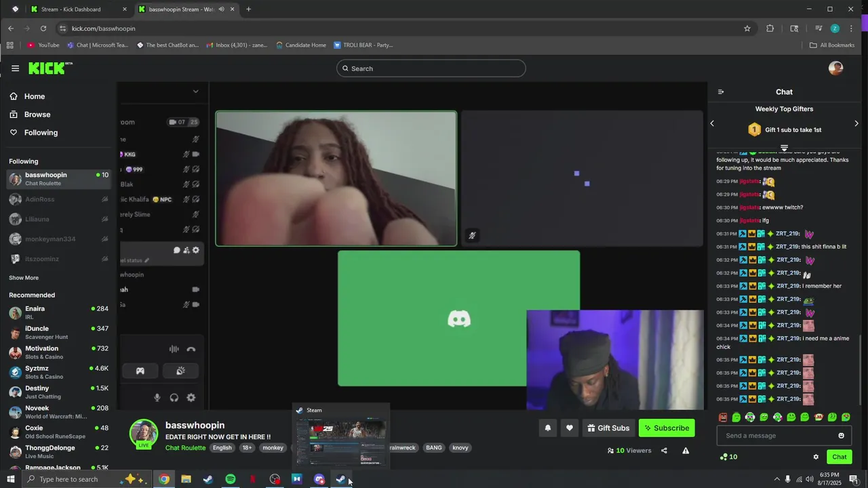Open a new browser tab
This screenshot has height=488, width=868.
click(248, 9)
